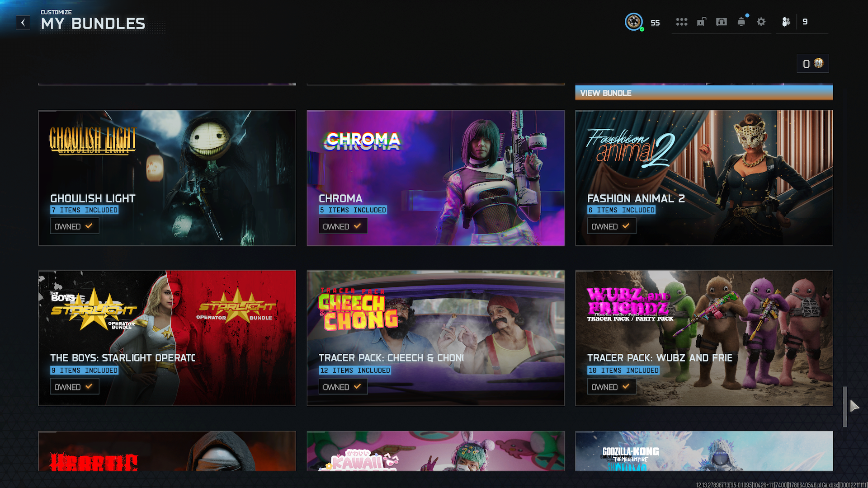The image size is (868, 488).
Task: Click the My Bundles page title
Action: [93, 23]
